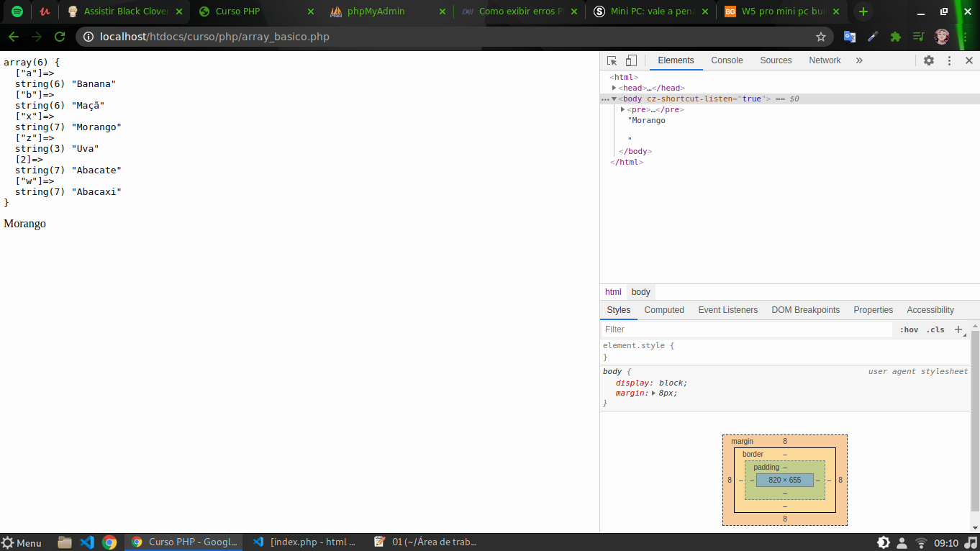Expand the margin shorthand property triangle
This screenshot has width=980, height=551.
click(654, 393)
